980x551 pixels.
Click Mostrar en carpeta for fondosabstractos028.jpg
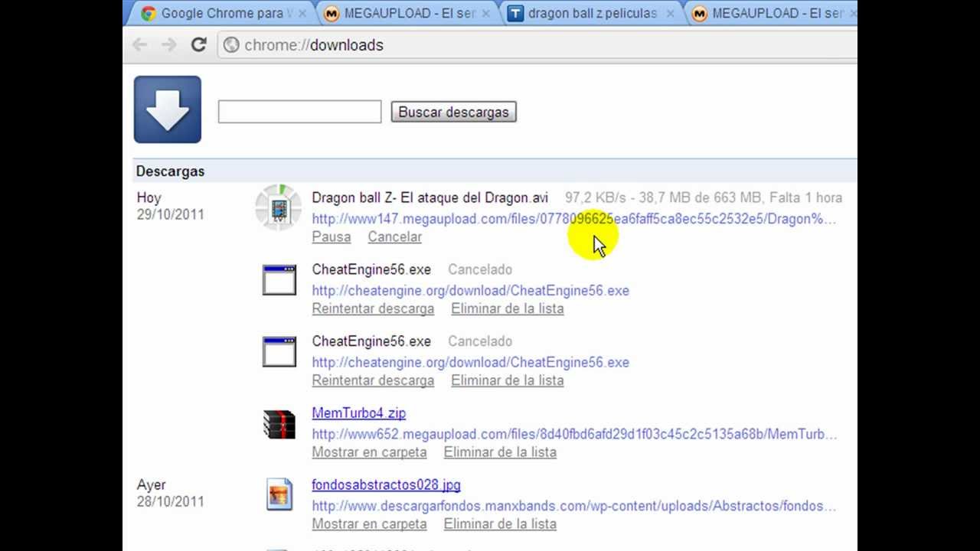[369, 524]
